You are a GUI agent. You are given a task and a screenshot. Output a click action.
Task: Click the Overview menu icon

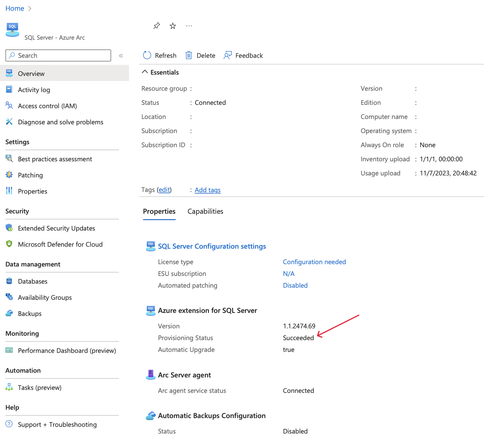[9, 73]
